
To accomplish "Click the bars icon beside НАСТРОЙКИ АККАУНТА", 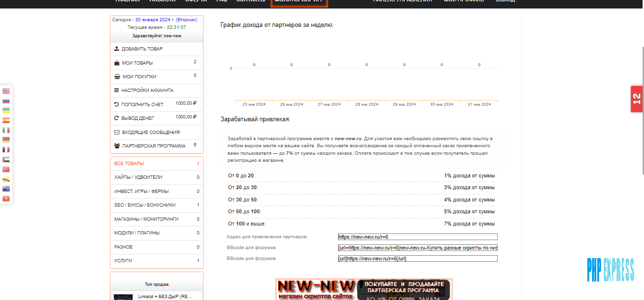I will [117, 90].
